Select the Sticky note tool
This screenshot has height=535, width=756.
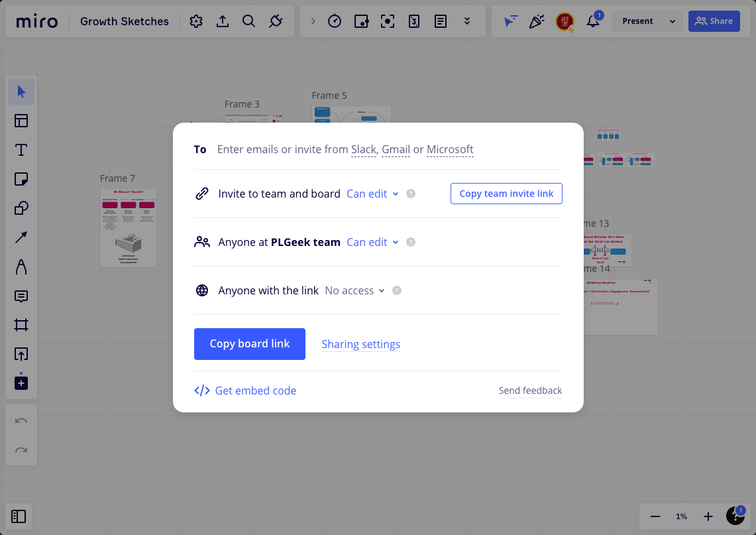(x=21, y=179)
